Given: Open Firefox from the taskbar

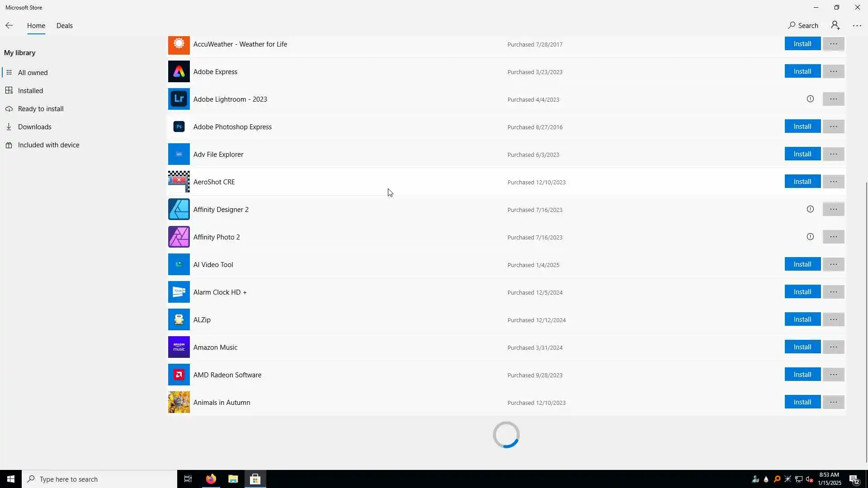Looking at the screenshot, I should [x=211, y=479].
